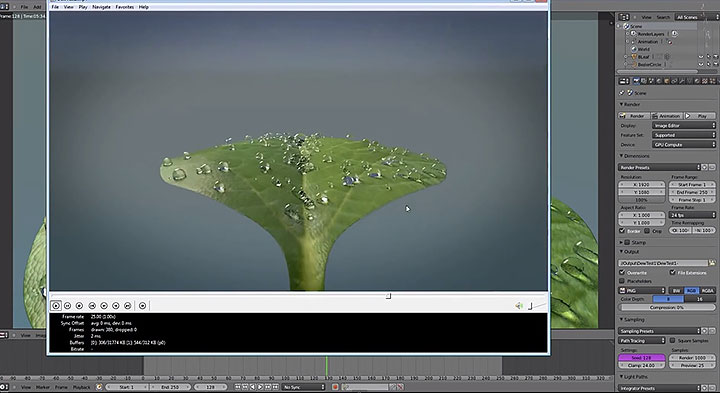The height and width of the screenshot is (393, 720).
Task: Click the Play button in the Render panel
Action: coord(700,116)
